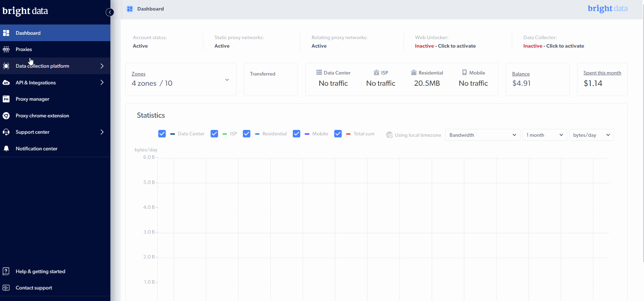Uncheck the Total sum series checkbox
The height and width of the screenshot is (301, 644).
click(338, 134)
